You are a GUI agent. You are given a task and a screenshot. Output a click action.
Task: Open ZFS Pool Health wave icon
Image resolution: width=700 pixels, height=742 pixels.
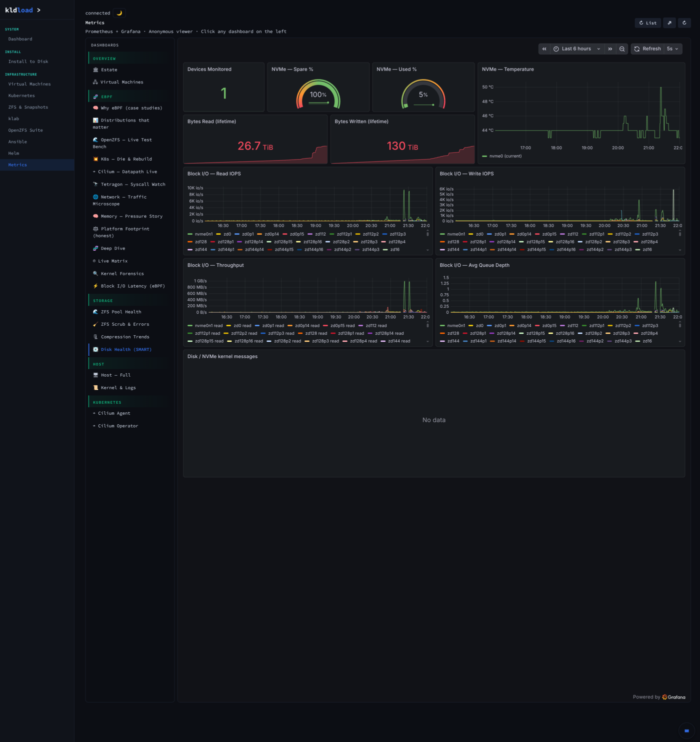pyautogui.click(x=95, y=312)
